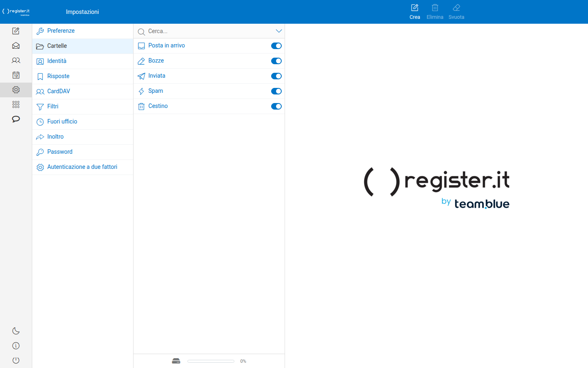This screenshot has height=368, width=588.
Task: Open the Risposte settings section
Action: coord(82,76)
